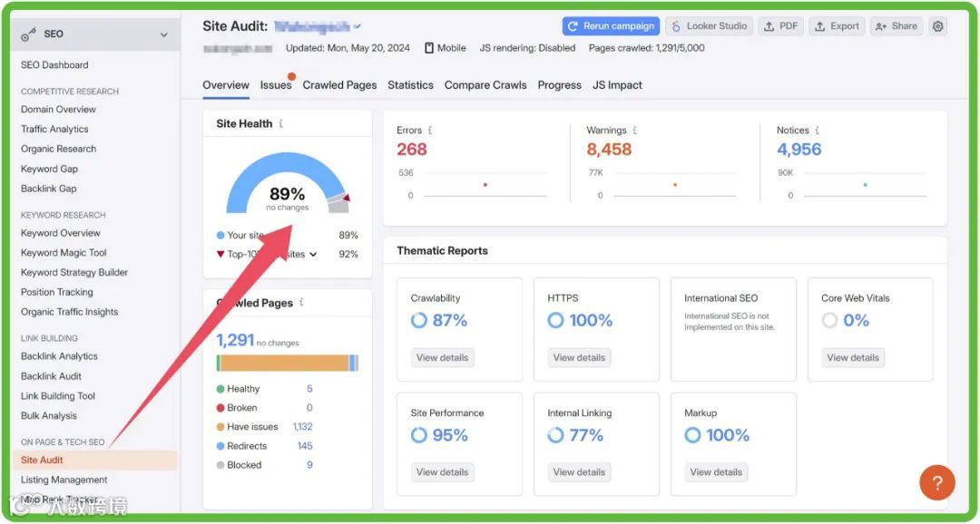980x524 pixels.
Task: Click the info icon next to Site Health
Action: coord(281,123)
